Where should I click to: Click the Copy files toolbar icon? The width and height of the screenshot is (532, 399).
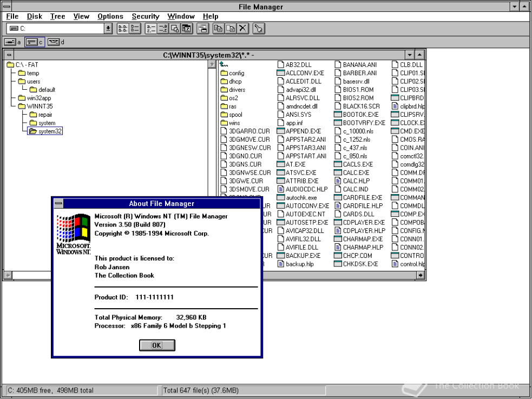click(x=219, y=29)
